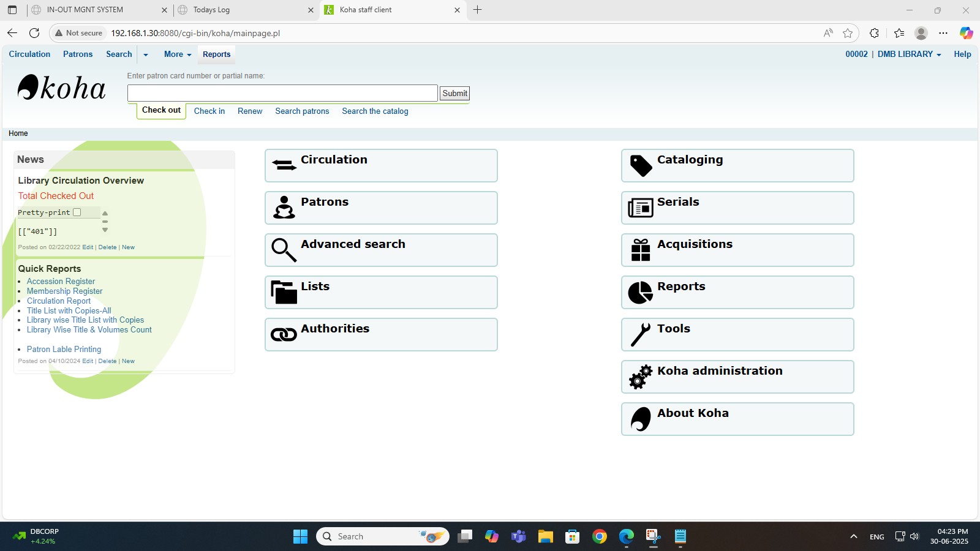Screen dimensions: 980x551
Task: Open the Circulation Report link
Action: 58,301
